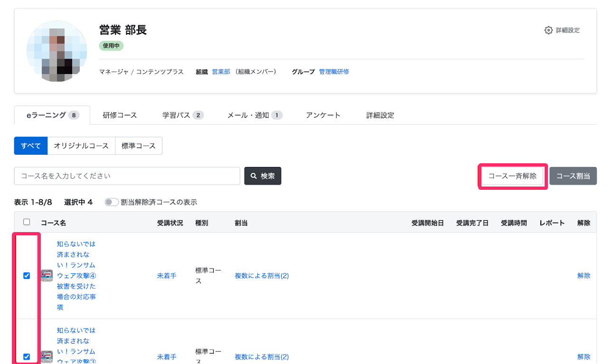Select the 標準コース filter button
This screenshot has height=364, width=613.
[139, 146]
